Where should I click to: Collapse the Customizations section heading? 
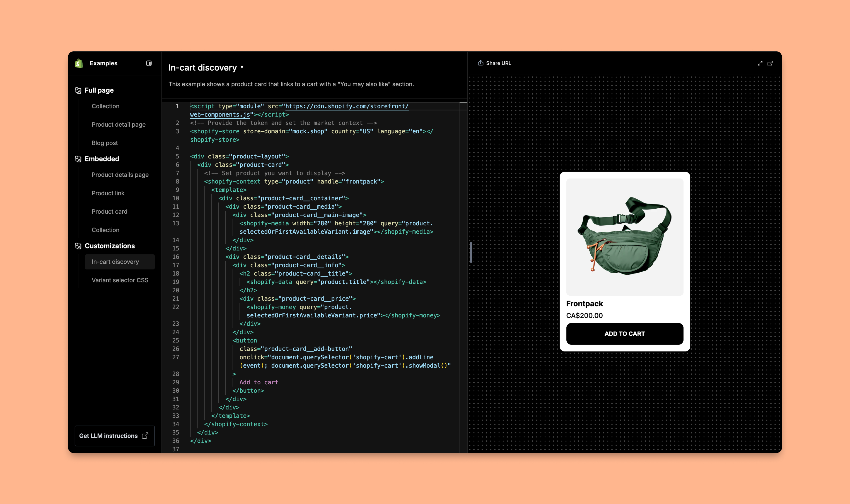tap(110, 246)
